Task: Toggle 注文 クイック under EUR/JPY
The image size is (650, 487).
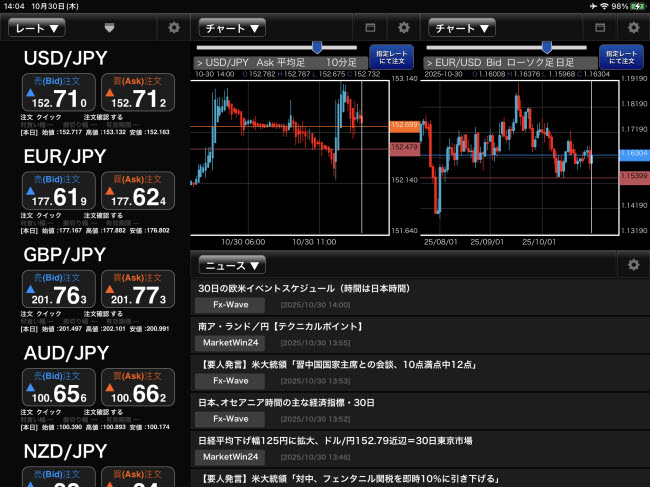Action: [x=41, y=216]
